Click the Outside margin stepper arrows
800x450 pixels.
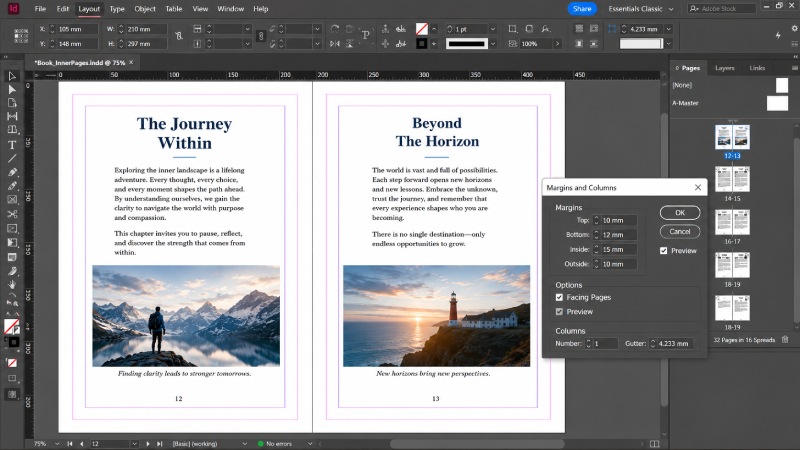(595, 264)
